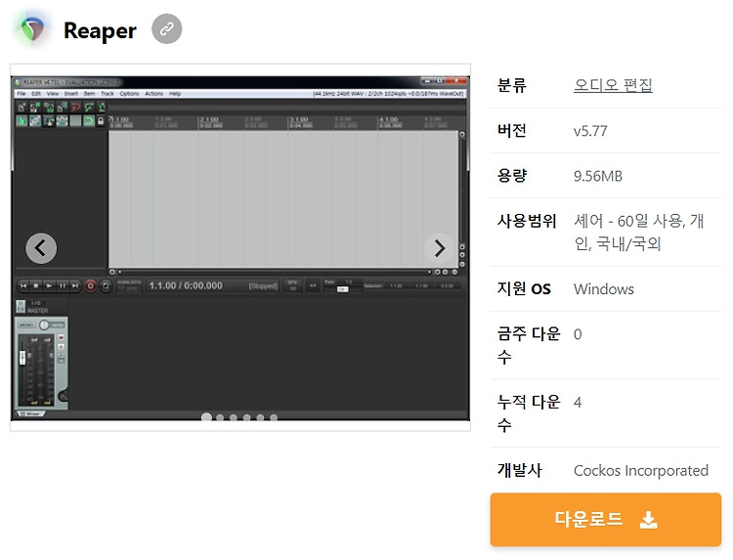
Task: Click the Stop transport button
Action: [x=36, y=285]
